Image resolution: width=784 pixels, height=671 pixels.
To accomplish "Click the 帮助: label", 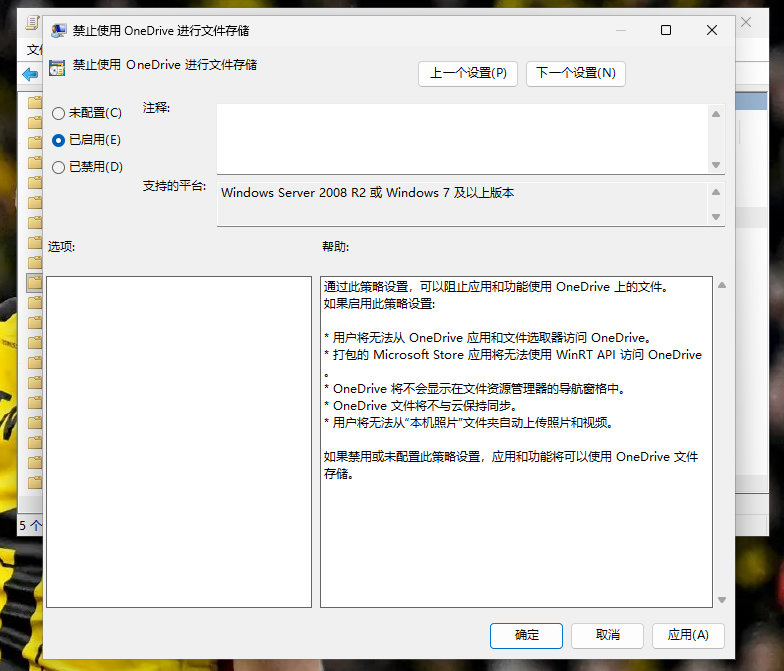I will (x=336, y=246).
